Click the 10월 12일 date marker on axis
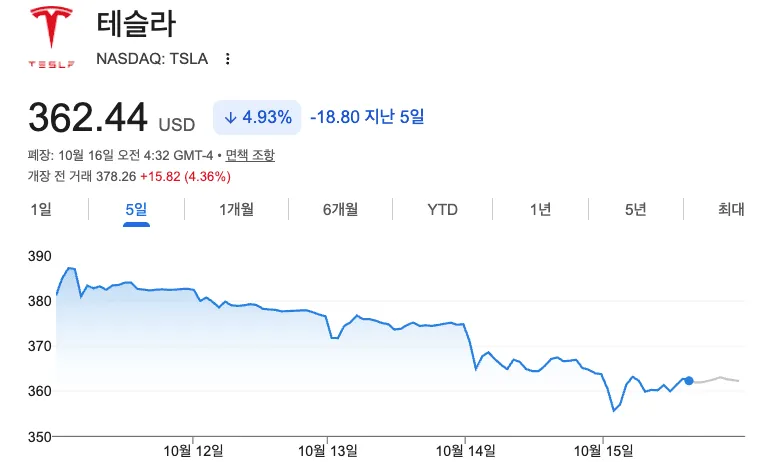Viewport: 761px width, 462px height. pyautogui.click(x=193, y=451)
